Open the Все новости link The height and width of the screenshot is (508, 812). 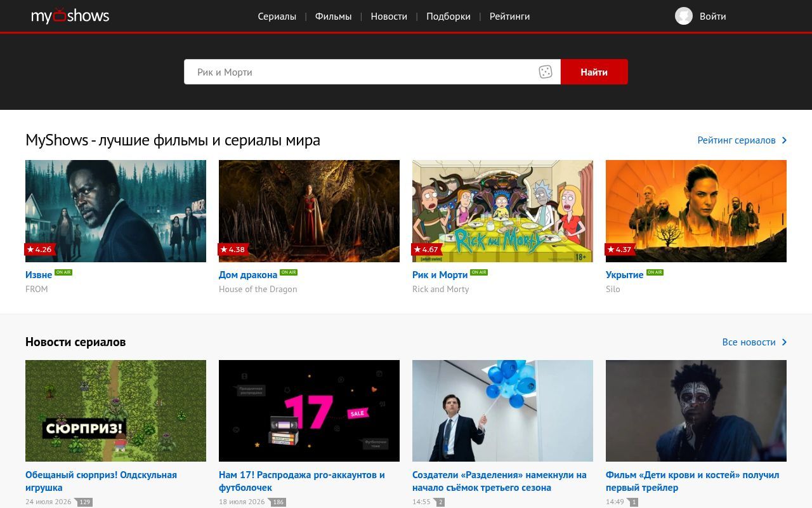[749, 342]
